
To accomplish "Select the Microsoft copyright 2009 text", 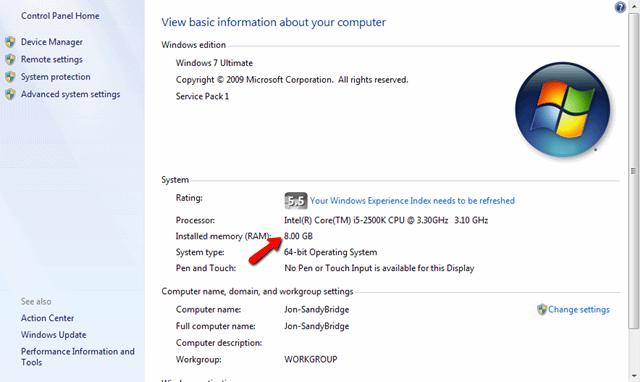I will (292, 80).
